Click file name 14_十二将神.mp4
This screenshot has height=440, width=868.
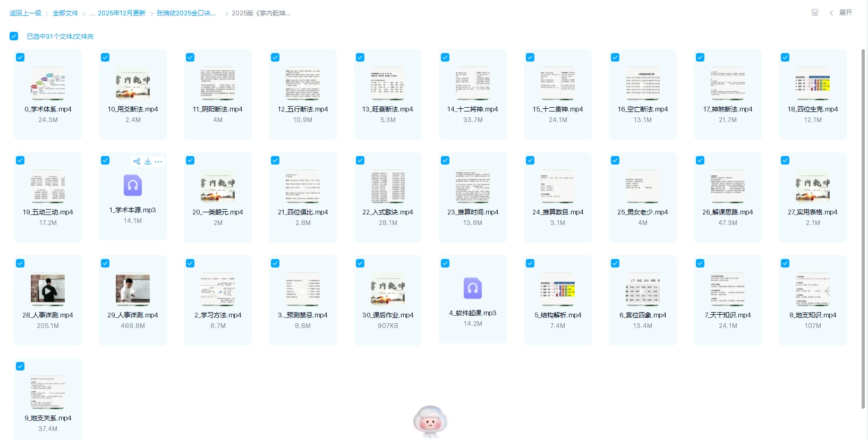pyautogui.click(x=473, y=109)
